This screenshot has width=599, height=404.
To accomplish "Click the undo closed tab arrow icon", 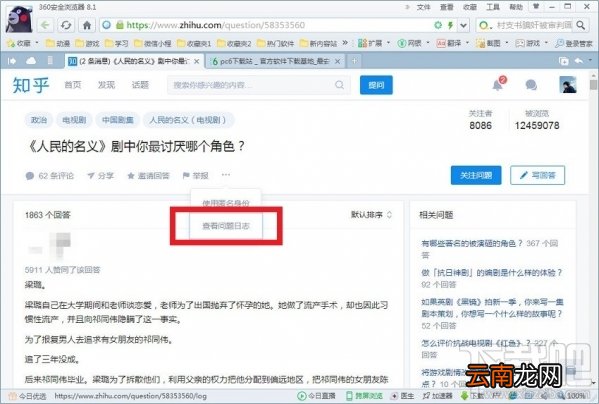I will (579, 61).
